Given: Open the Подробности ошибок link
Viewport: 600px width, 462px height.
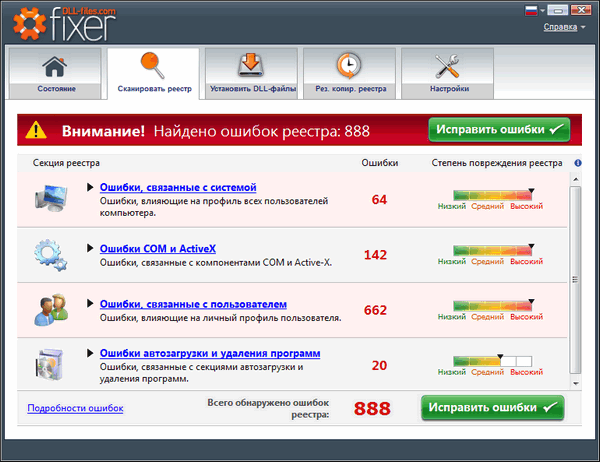Looking at the screenshot, I should (x=75, y=408).
